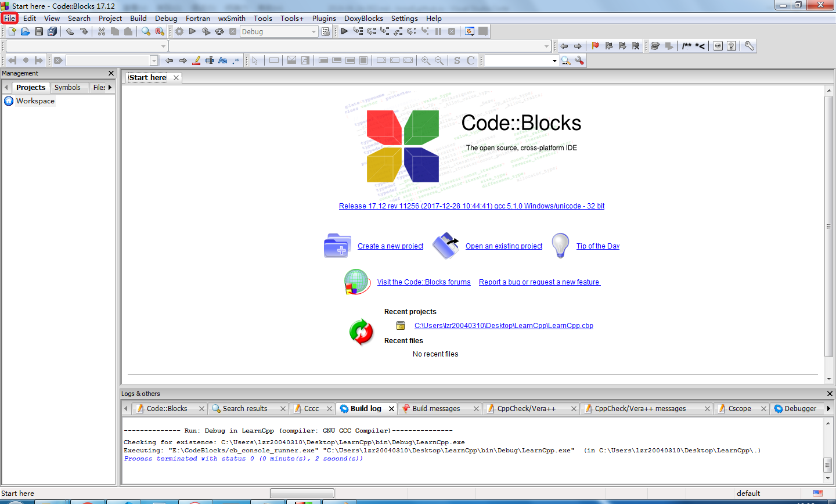Click the Show select target dialog icon
Viewport: 836px width, 504px height.
tap(326, 31)
